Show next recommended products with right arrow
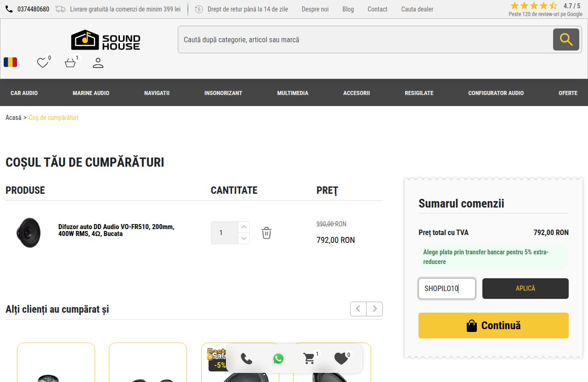 (374, 309)
